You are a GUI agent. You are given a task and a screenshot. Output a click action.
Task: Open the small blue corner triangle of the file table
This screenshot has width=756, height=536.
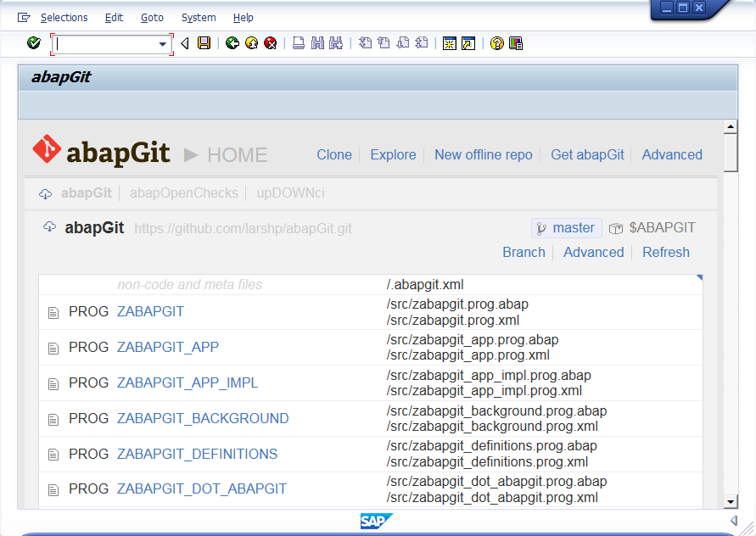[700, 277]
